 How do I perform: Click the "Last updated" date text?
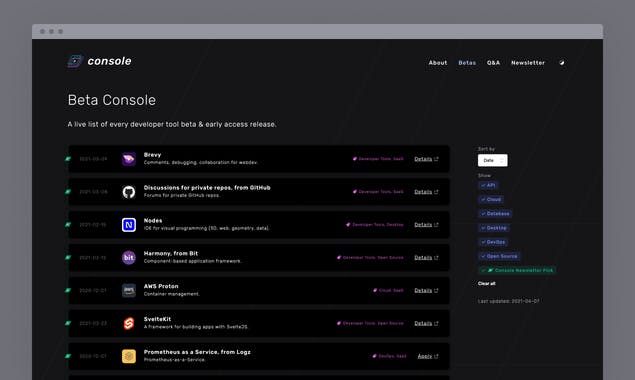pyautogui.click(x=508, y=301)
